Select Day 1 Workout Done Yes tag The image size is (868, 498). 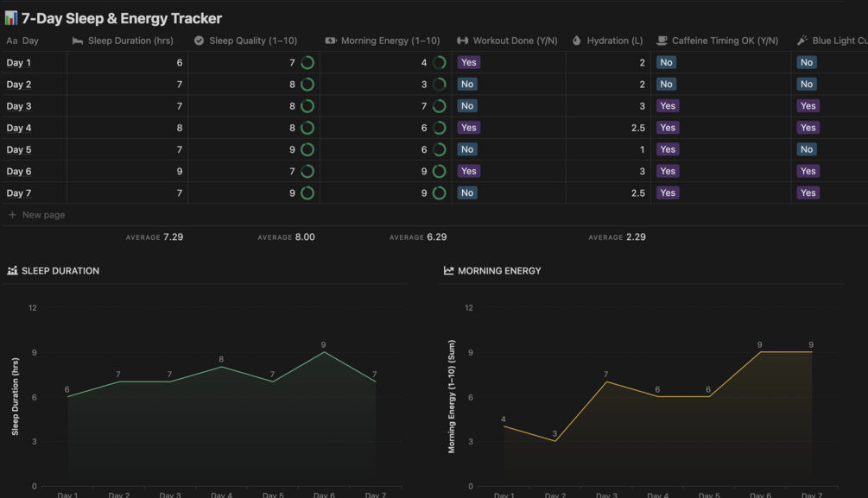[x=469, y=62]
